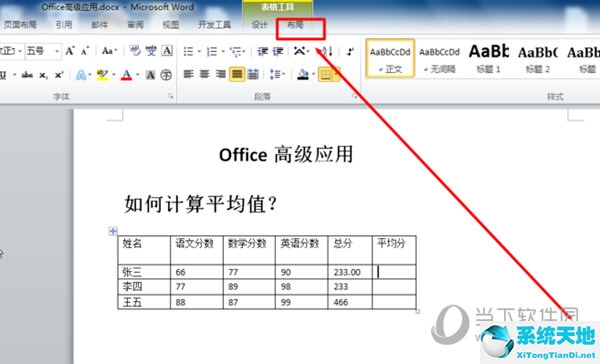Toggle superscript formatting
The width and height of the screenshot is (600, 364).
tap(59, 75)
